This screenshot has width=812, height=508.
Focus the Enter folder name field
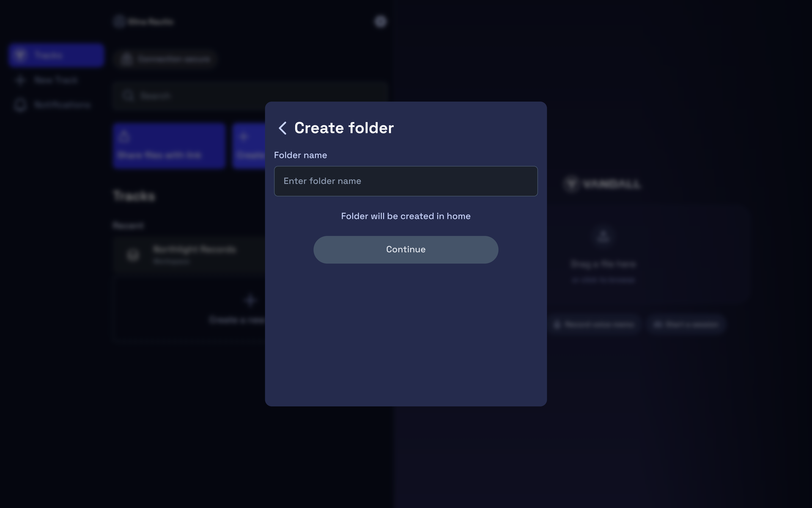pos(406,181)
